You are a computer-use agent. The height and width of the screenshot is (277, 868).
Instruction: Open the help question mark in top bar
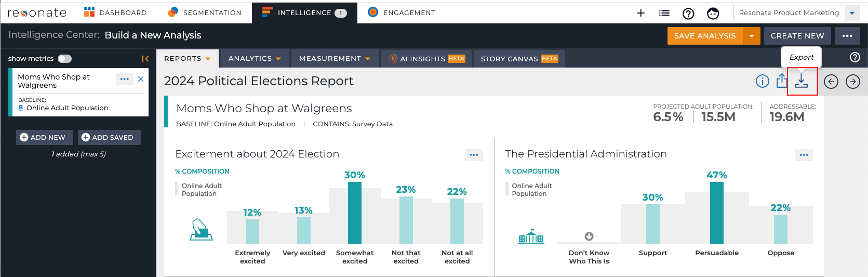[688, 14]
